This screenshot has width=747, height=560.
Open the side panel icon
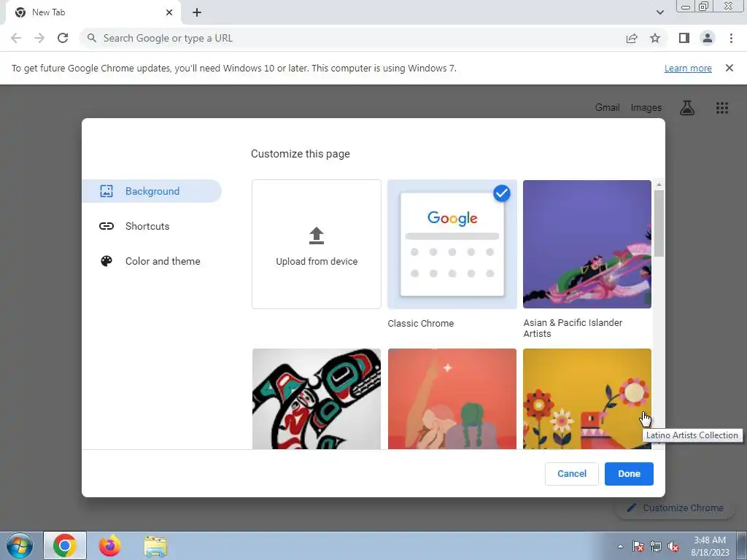684,38
